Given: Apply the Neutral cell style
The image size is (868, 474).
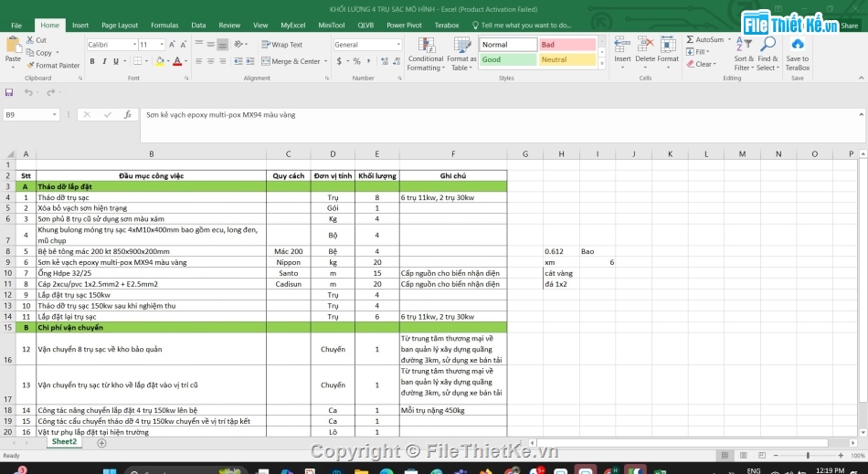Looking at the screenshot, I should click(567, 59).
